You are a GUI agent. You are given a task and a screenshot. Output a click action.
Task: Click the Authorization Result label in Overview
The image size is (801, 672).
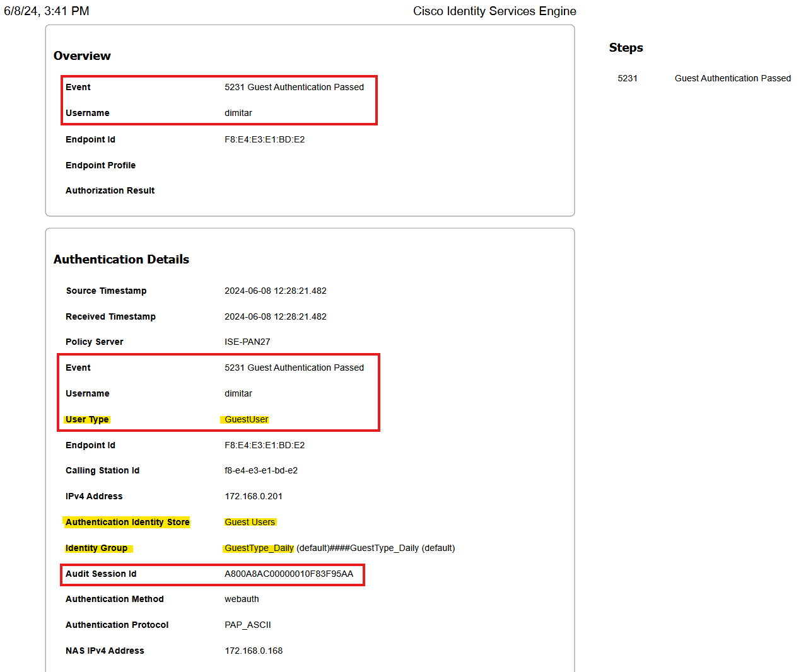click(110, 191)
